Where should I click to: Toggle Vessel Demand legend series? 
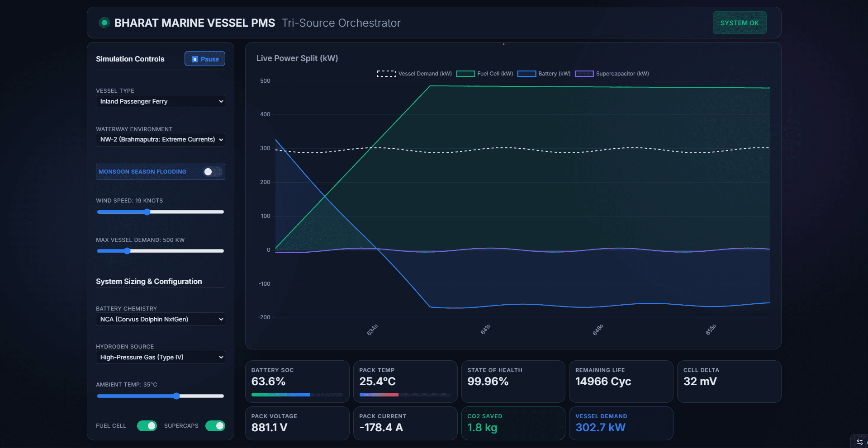click(x=414, y=74)
